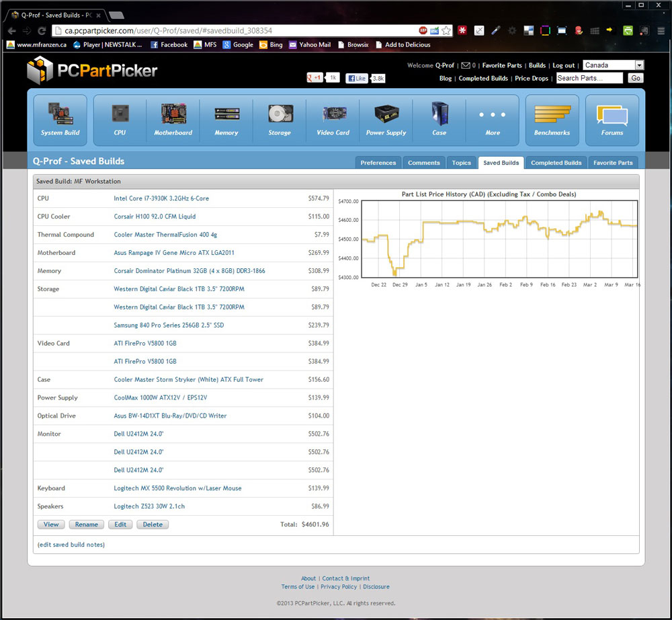Open the Favorite Parts tab
This screenshot has height=620, width=672.
point(613,163)
